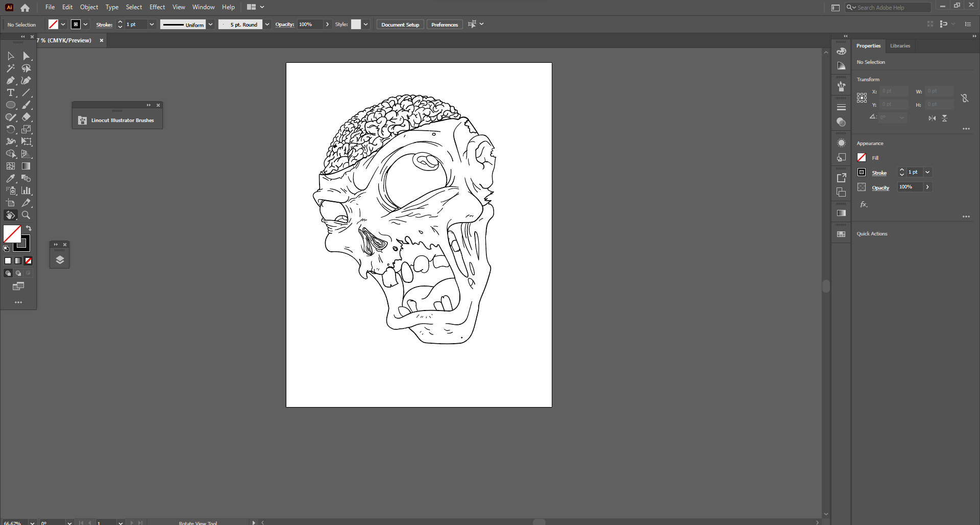Click the Document Setup button
Viewport: 980px width, 525px height.
pyautogui.click(x=400, y=25)
